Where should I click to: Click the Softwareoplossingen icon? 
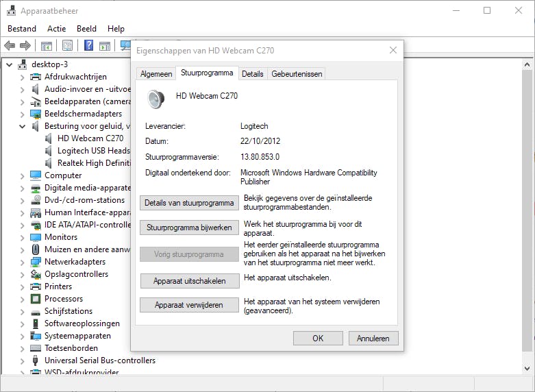[36, 323]
